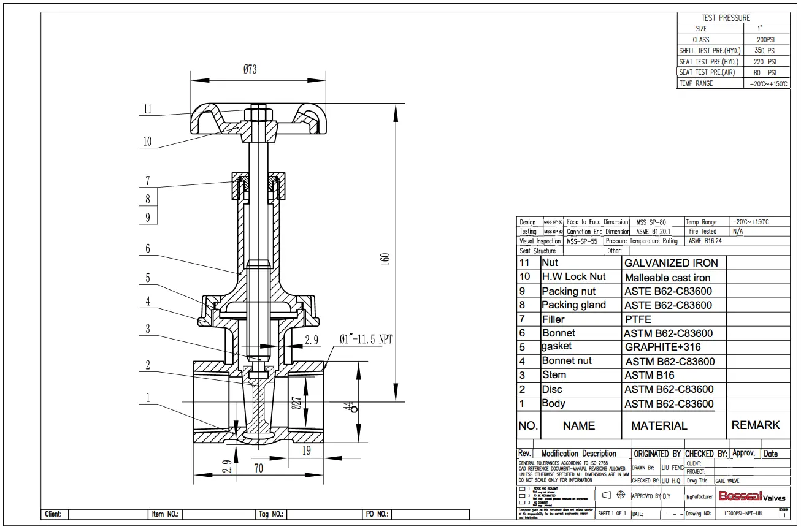
Task: Select balloon callout 5 for the gasket
Action: (148, 278)
